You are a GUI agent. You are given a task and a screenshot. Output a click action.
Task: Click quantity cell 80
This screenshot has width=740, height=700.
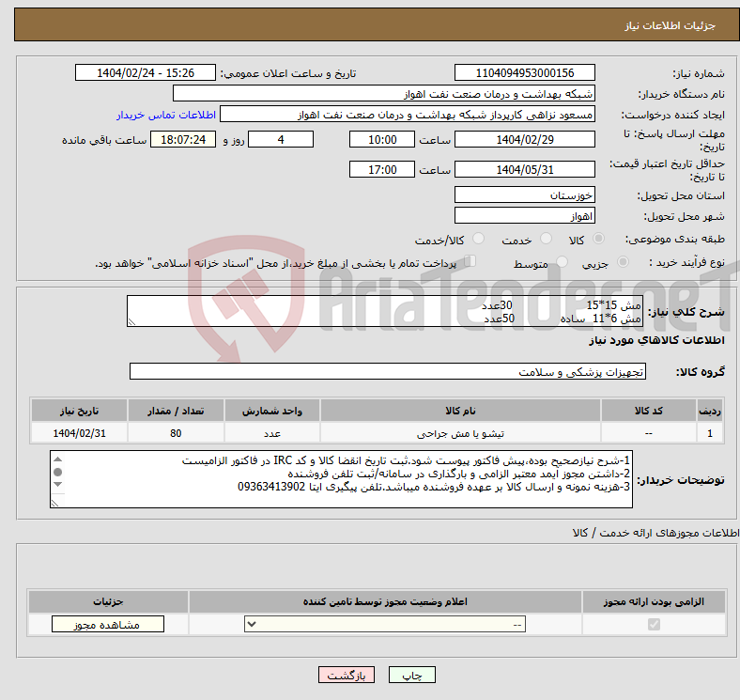[176, 433]
